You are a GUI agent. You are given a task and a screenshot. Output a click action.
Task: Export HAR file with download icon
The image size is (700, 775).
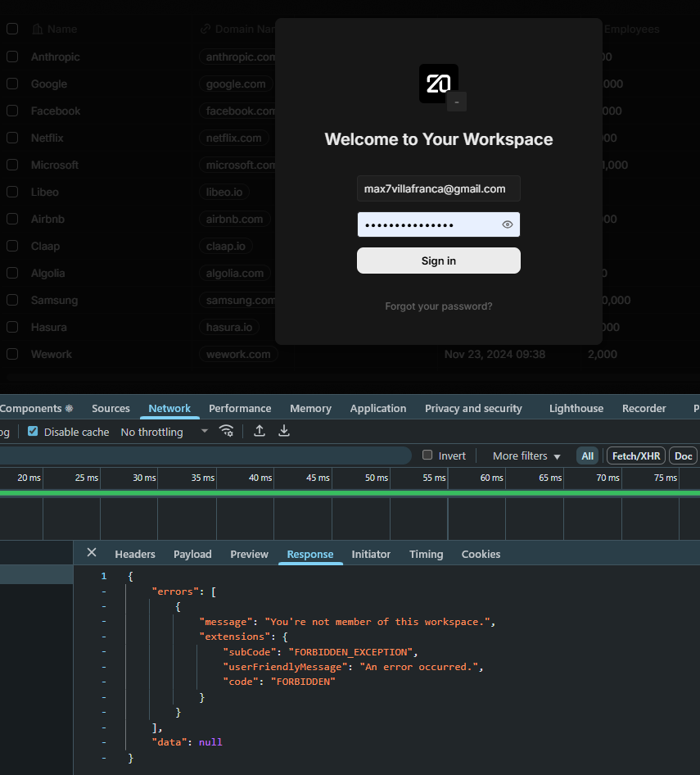[284, 431]
